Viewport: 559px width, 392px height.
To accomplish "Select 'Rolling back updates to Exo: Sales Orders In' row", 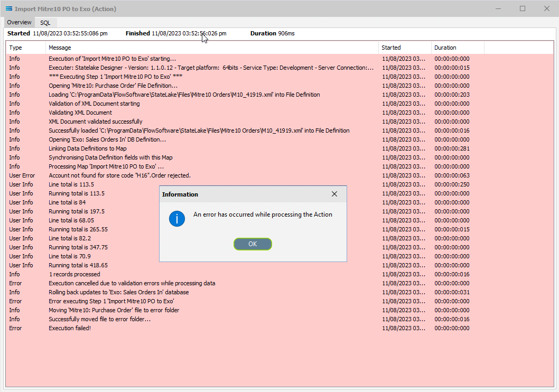I will coord(279,292).
